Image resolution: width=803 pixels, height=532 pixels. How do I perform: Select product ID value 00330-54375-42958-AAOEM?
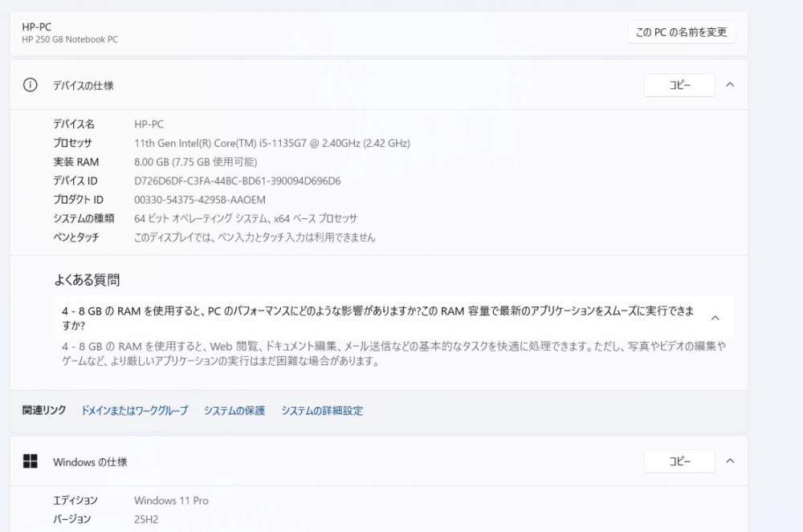tap(200, 200)
